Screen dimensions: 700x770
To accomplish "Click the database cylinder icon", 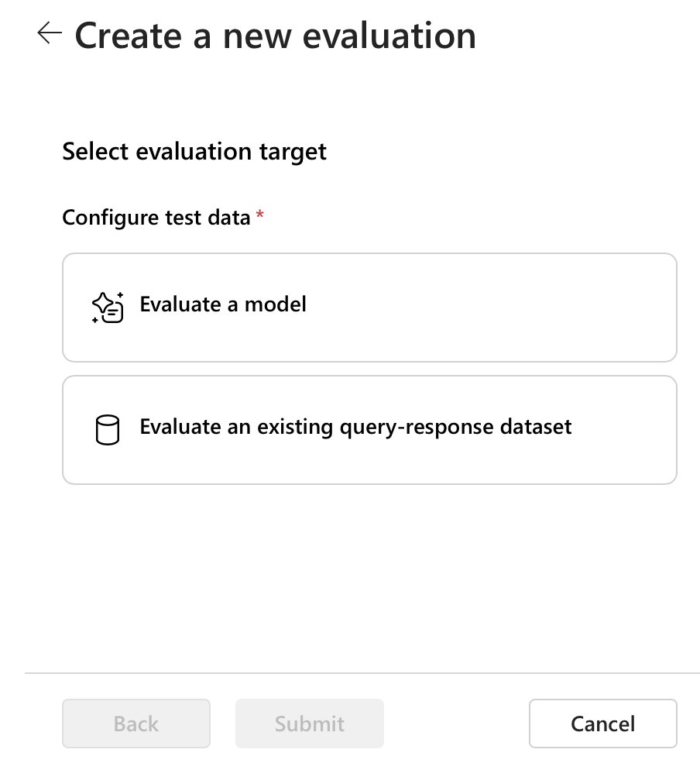I will pos(107,429).
